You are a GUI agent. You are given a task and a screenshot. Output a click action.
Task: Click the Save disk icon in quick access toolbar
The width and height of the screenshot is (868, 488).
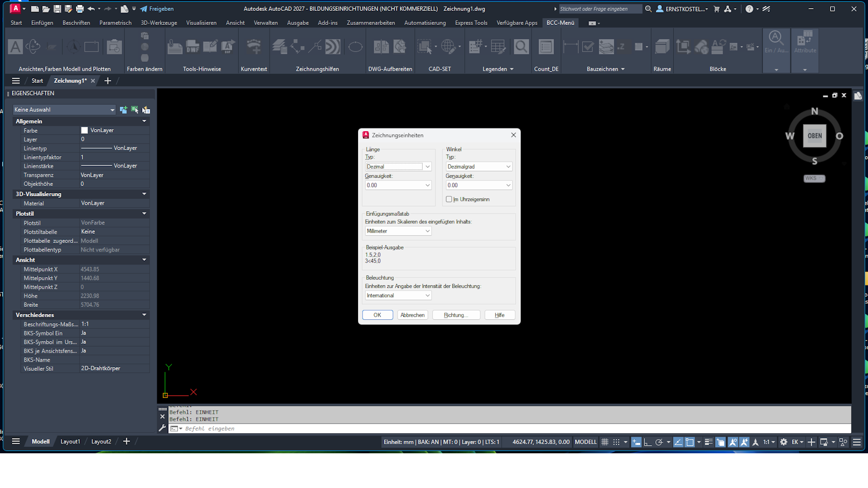point(57,9)
